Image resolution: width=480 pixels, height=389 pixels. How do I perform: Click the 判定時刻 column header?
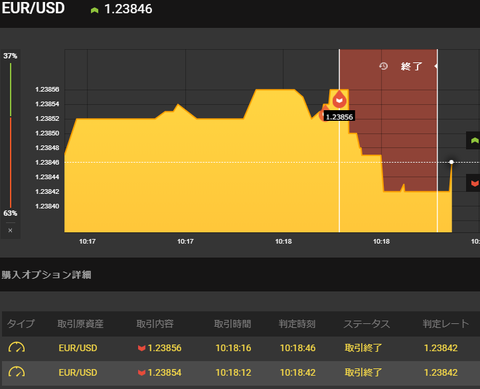297,324
